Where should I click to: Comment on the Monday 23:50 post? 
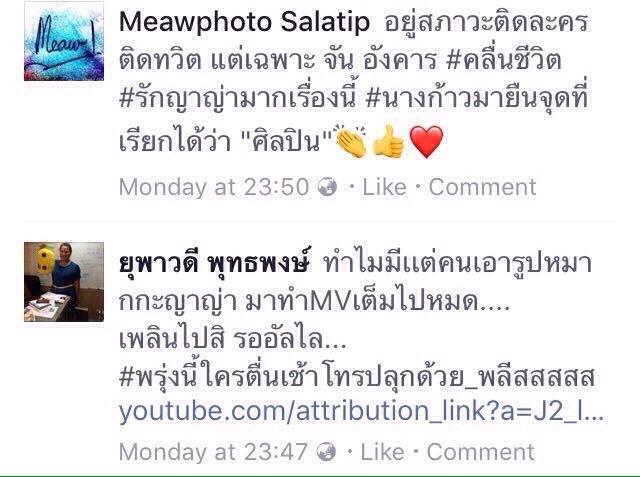pyautogui.click(x=482, y=187)
